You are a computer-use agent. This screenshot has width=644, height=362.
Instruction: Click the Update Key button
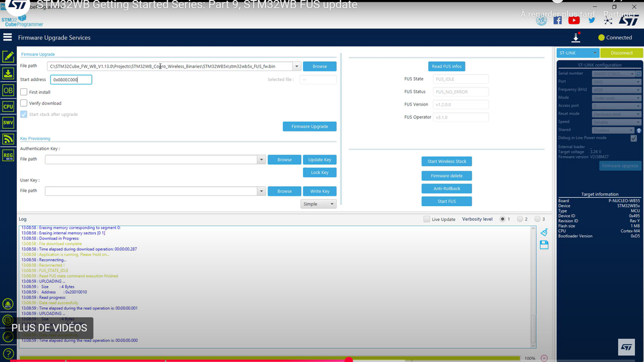[320, 160]
